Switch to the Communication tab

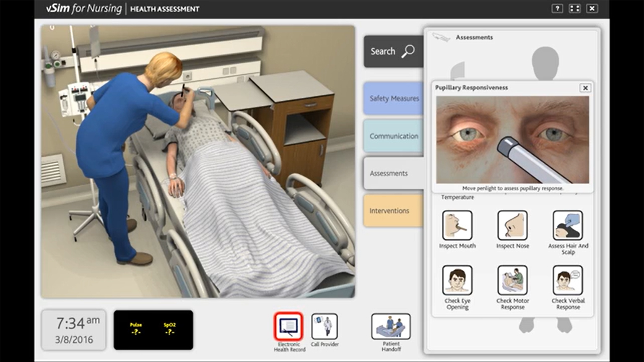click(393, 136)
